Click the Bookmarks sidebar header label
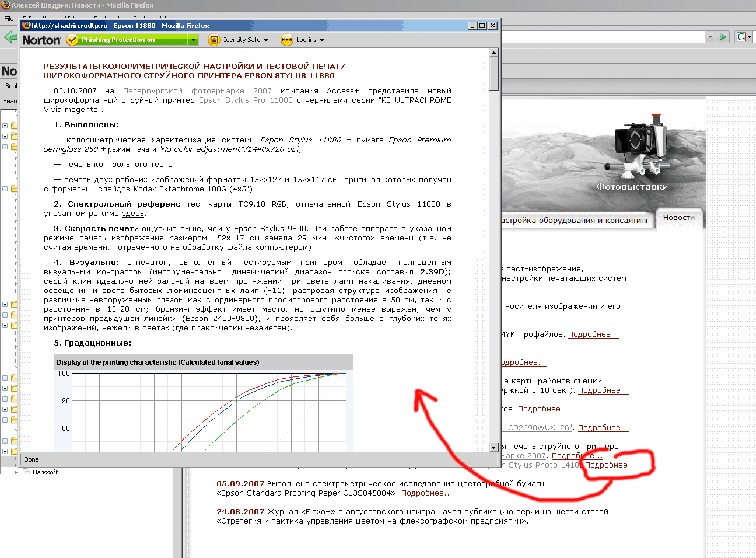The width and height of the screenshot is (756, 558). tap(12, 86)
